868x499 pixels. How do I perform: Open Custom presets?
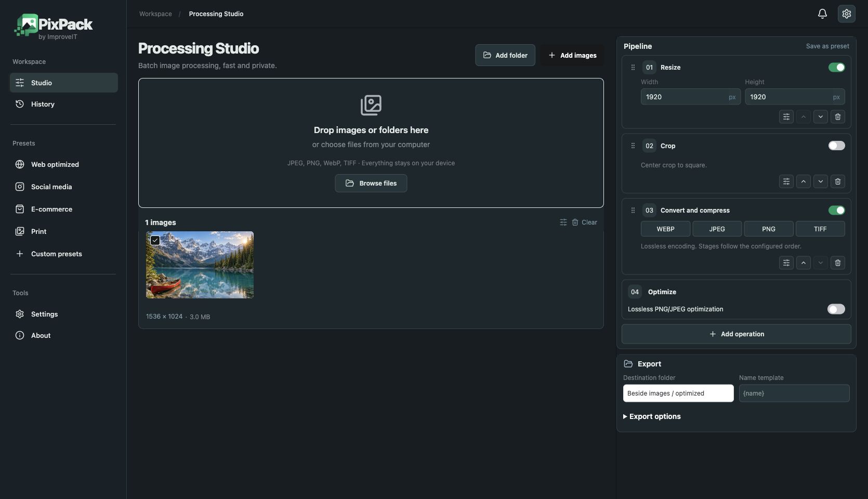[64, 254]
